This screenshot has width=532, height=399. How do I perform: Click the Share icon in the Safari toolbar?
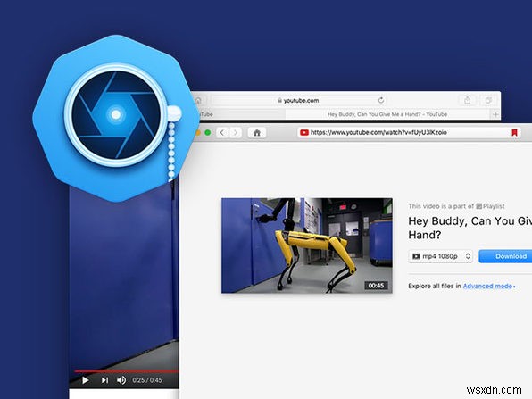467,100
